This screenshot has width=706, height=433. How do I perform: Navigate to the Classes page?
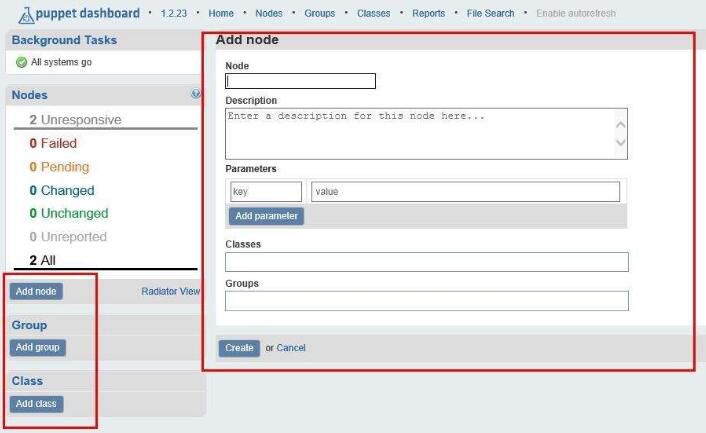[373, 14]
